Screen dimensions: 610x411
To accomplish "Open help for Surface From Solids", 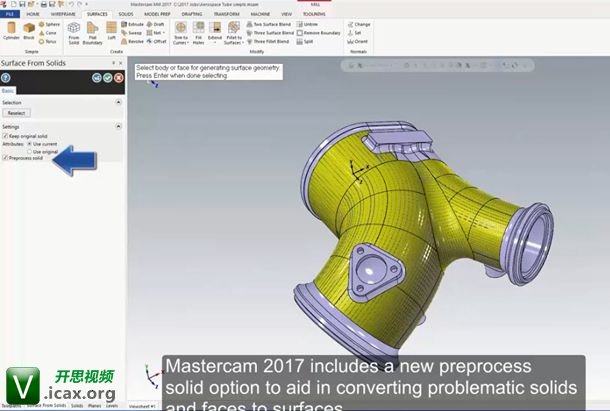I will pos(5,78).
